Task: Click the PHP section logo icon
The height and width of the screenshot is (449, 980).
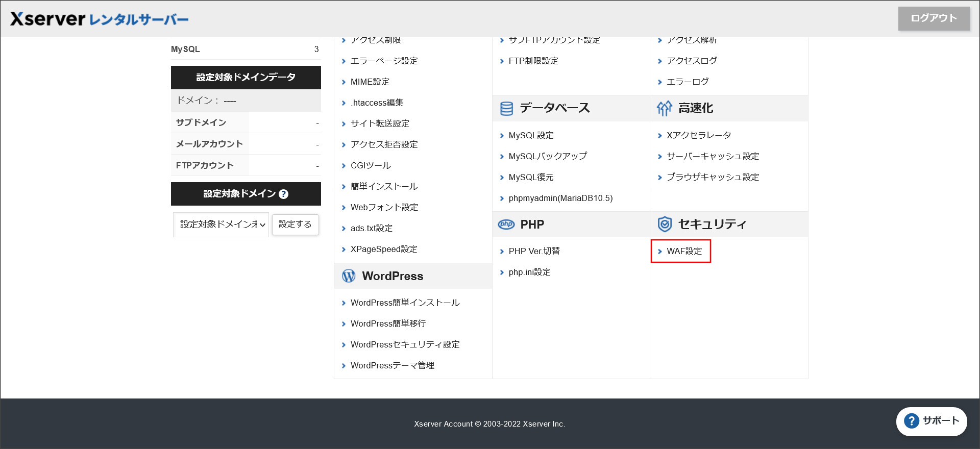Action: pyautogui.click(x=506, y=224)
